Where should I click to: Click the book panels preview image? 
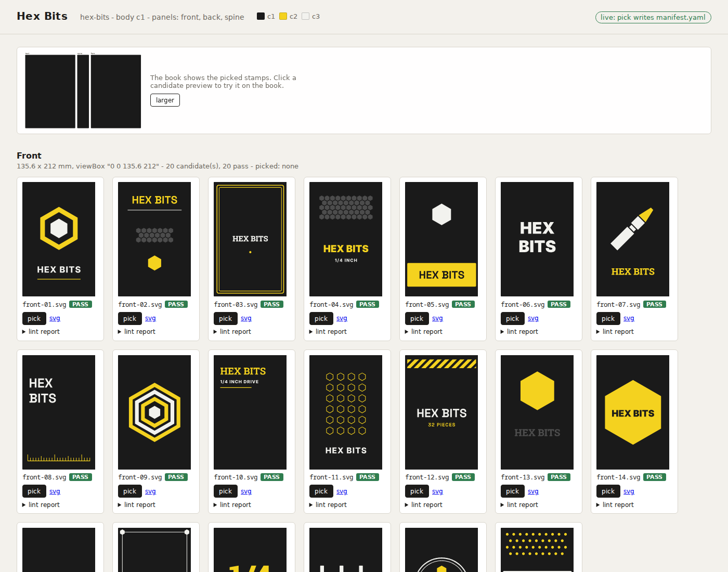(83, 90)
